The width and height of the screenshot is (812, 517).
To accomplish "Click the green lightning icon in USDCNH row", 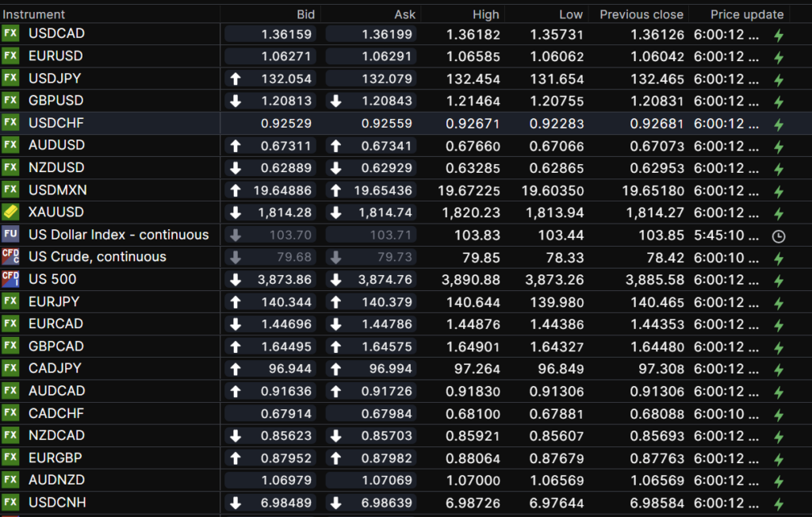I will (x=778, y=503).
